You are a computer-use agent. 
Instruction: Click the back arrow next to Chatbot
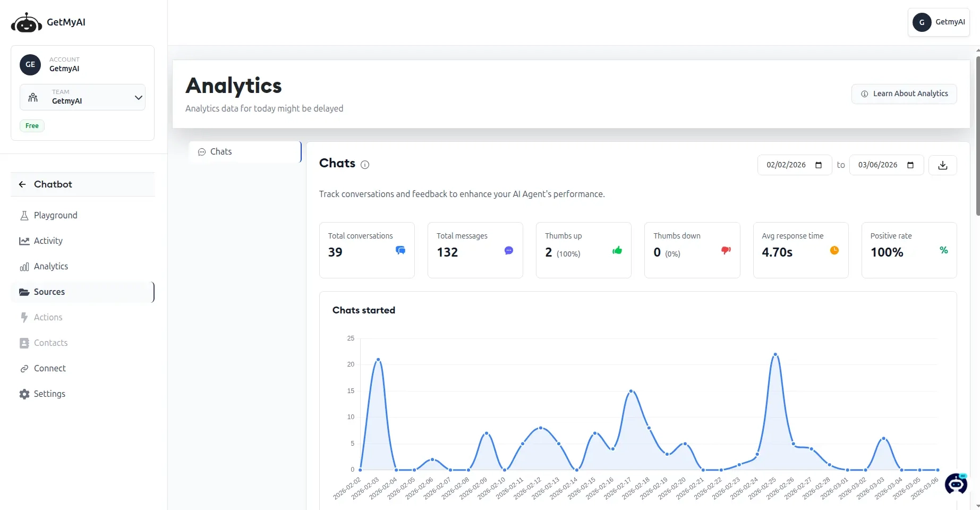[x=22, y=184]
